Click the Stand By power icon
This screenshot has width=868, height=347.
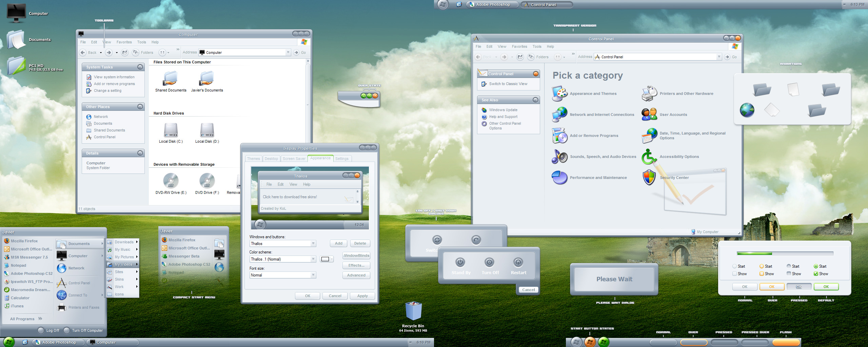(x=460, y=262)
